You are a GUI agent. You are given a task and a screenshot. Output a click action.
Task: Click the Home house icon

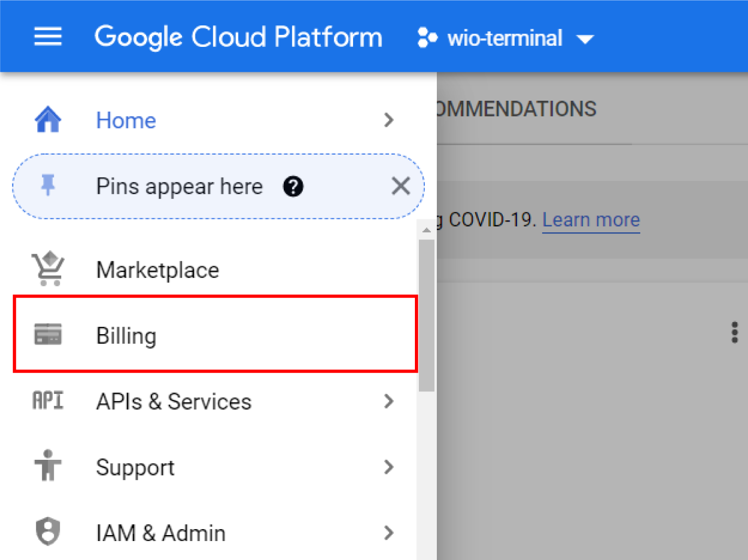[x=48, y=120]
